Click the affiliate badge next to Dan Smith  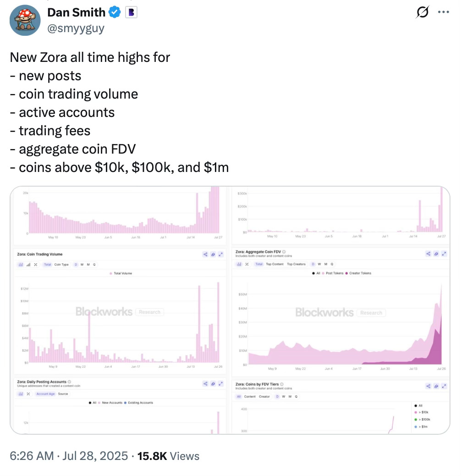click(131, 12)
